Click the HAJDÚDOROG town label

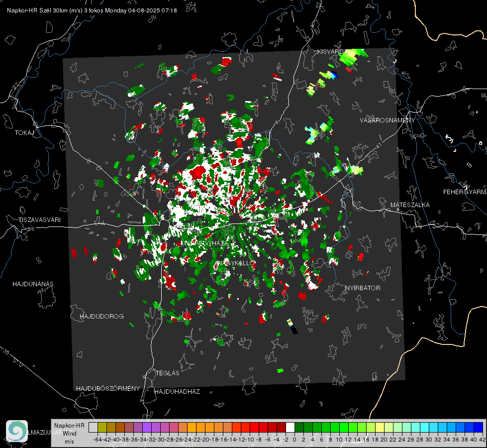coord(101,317)
